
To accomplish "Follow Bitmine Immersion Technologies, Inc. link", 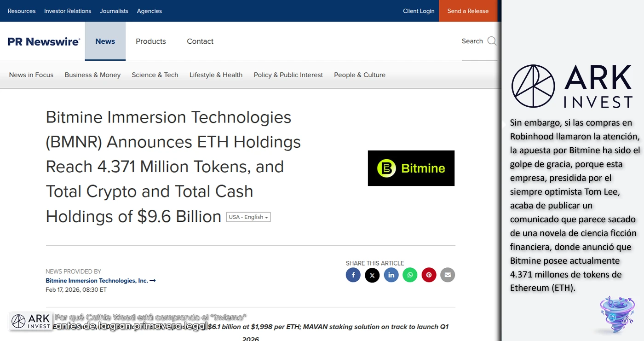I will [100, 281].
